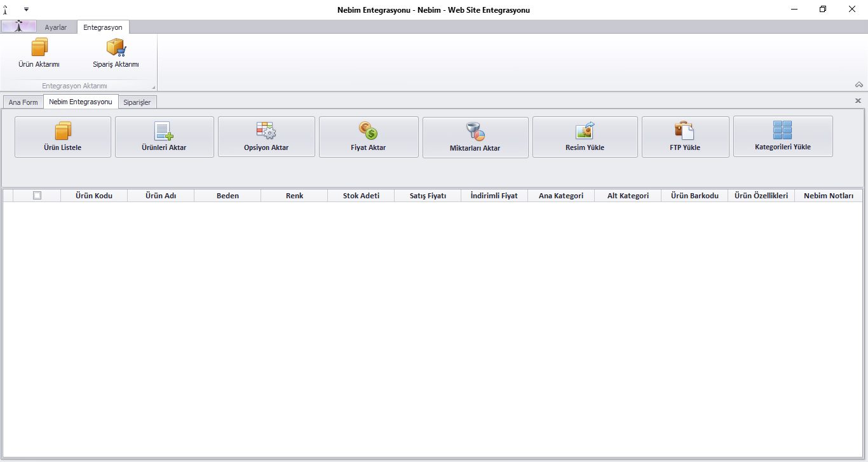Sort the grid by Beden column
Screen dimensions: 868x462
tap(227, 196)
